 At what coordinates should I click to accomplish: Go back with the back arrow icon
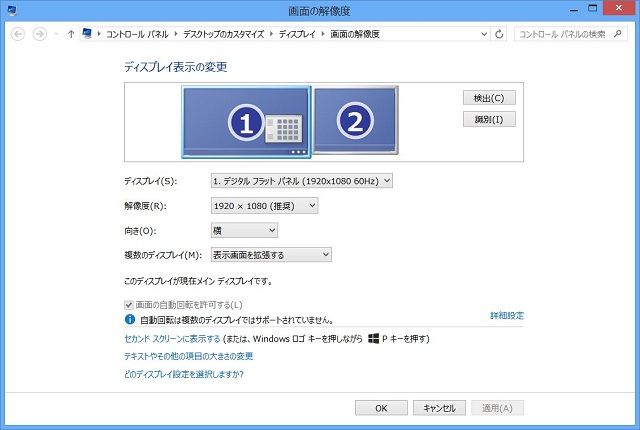point(18,34)
